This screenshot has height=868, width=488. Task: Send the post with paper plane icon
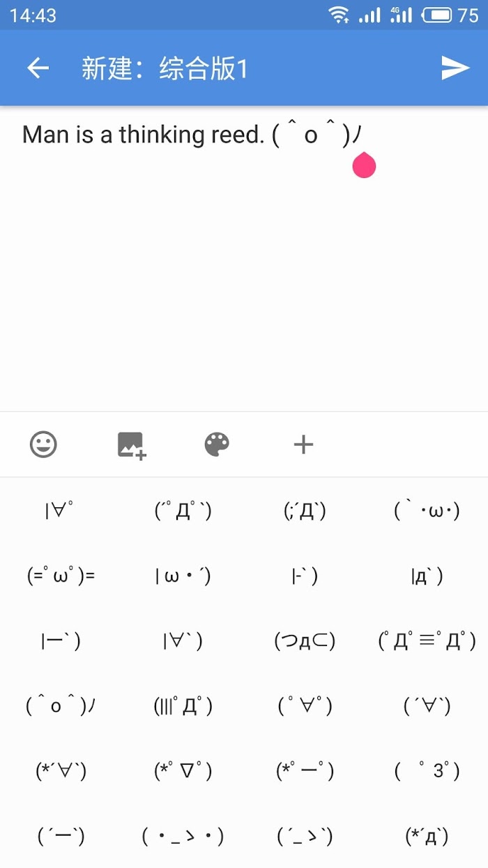pyautogui.click(x=455, y=68)
